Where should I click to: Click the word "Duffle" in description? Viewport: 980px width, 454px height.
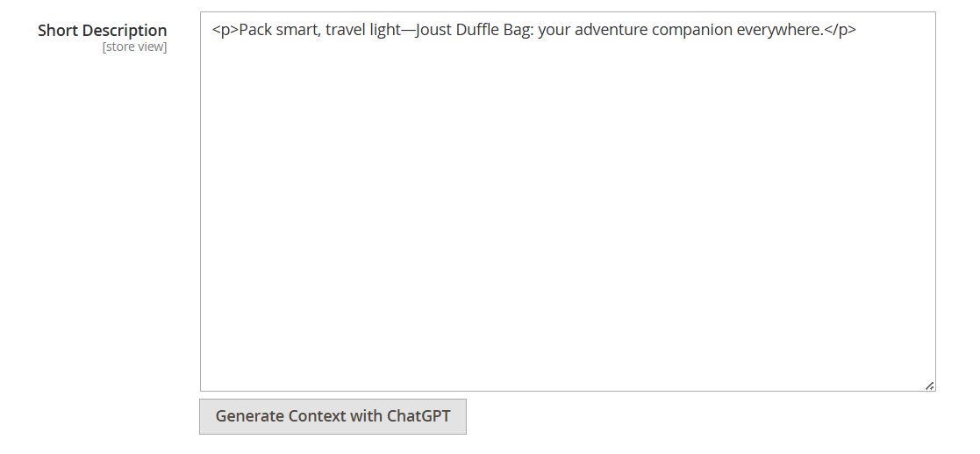(477, 30)
